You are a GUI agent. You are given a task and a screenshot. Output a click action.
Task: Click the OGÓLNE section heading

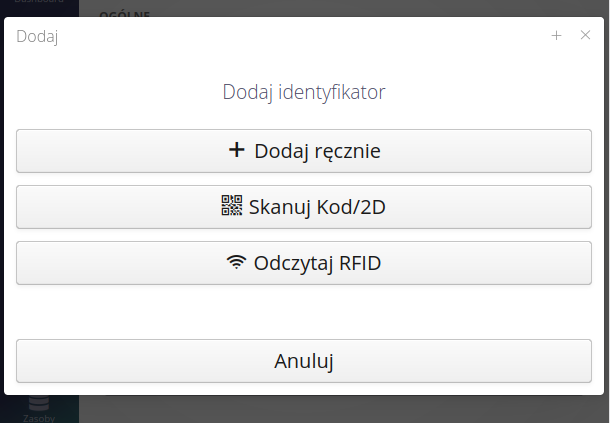125,13
